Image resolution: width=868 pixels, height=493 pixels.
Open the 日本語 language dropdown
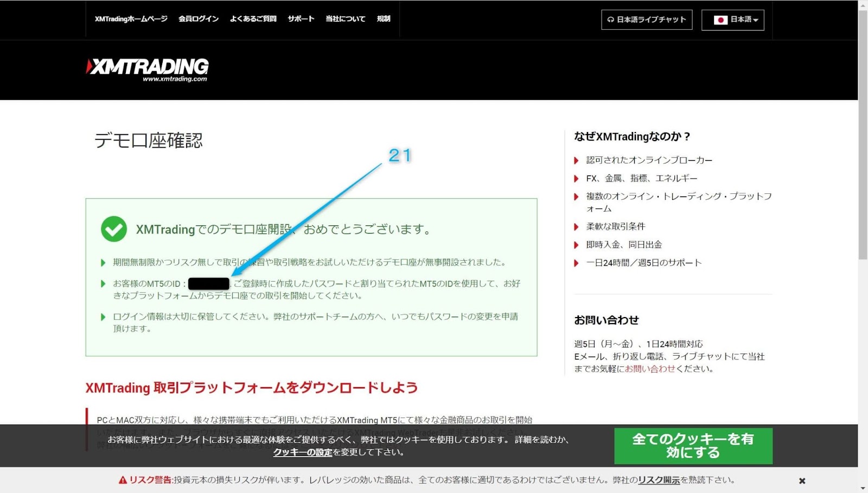pos(732,20)
